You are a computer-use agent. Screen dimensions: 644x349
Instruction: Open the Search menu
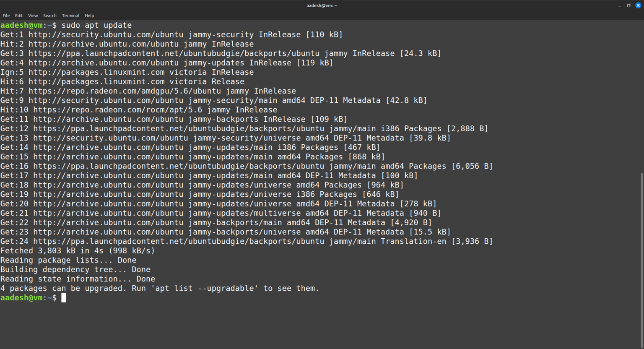point(49,16)
